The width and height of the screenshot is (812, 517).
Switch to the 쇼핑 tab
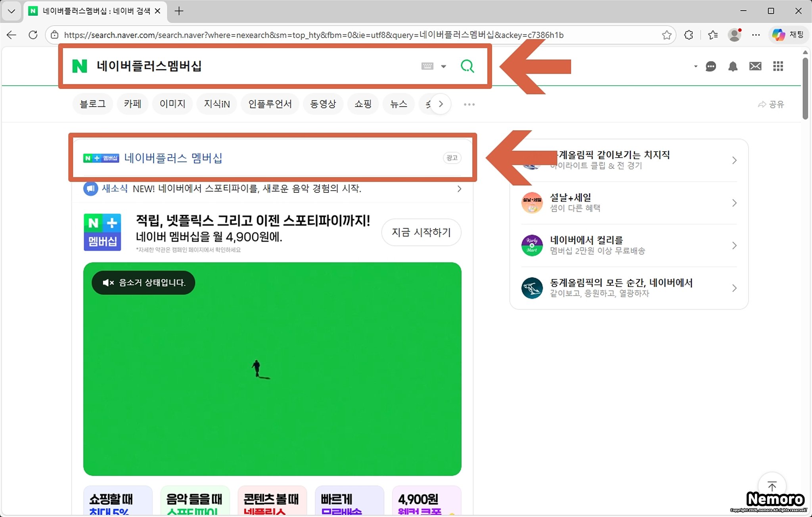tap(363, 104)
